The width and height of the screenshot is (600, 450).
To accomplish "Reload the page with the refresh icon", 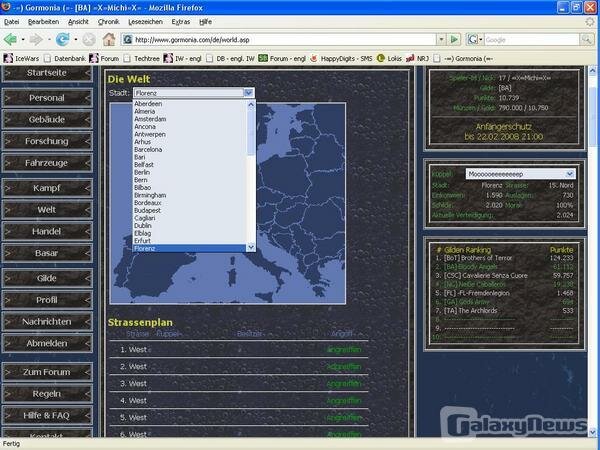I will 63,40.
